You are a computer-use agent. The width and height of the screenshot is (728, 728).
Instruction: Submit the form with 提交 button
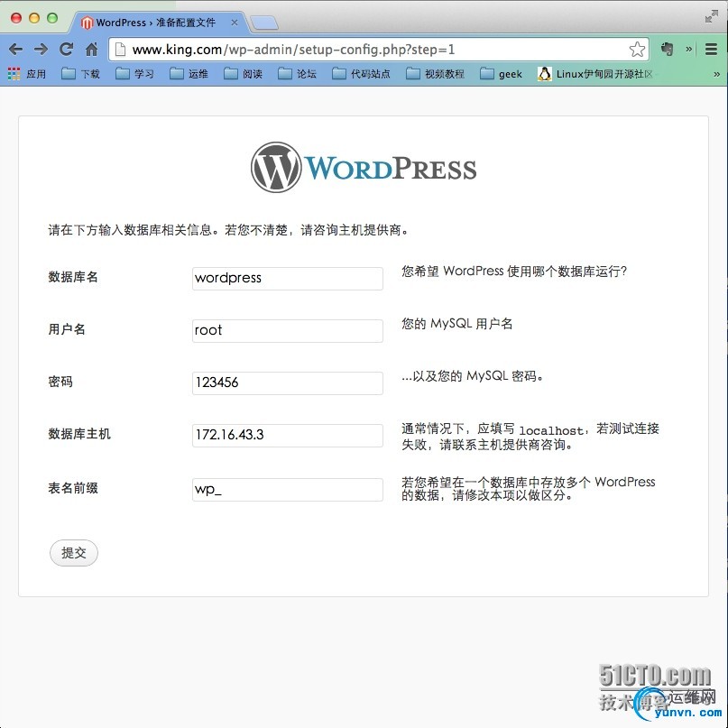point(74,552)
